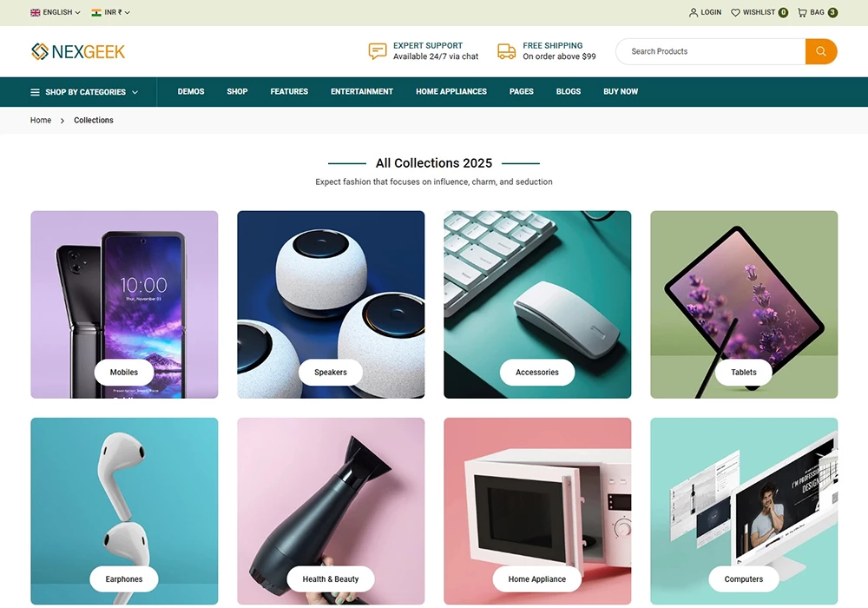Open the English language dropdown

coord(56,12)
